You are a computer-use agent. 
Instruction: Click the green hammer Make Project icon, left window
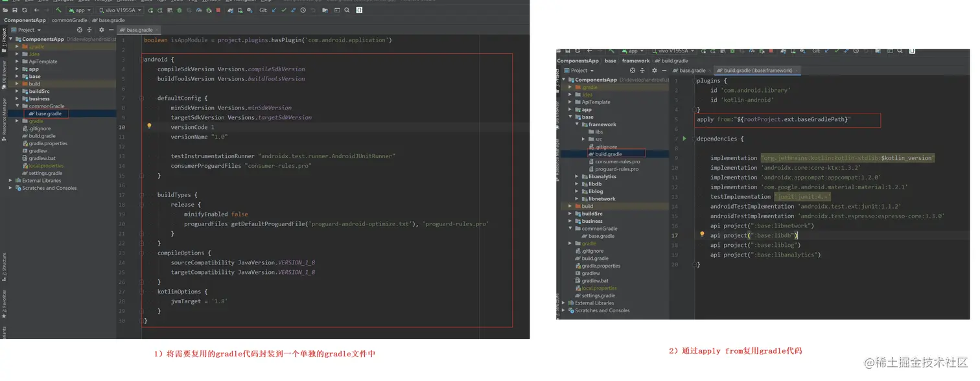(x=58, y=10)
